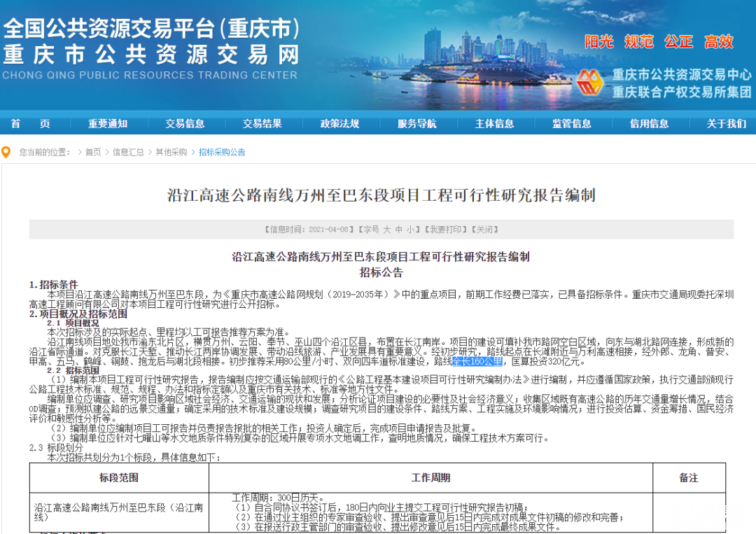Select 交易结果 in the navigation bar
Screen dimensions: 756x534
pos(262,124)
